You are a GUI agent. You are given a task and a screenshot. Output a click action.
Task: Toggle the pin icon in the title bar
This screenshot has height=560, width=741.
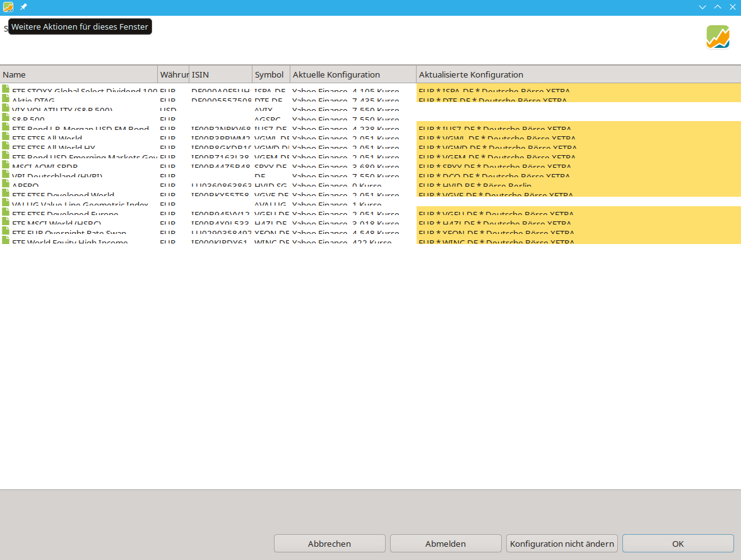[23, 7]
